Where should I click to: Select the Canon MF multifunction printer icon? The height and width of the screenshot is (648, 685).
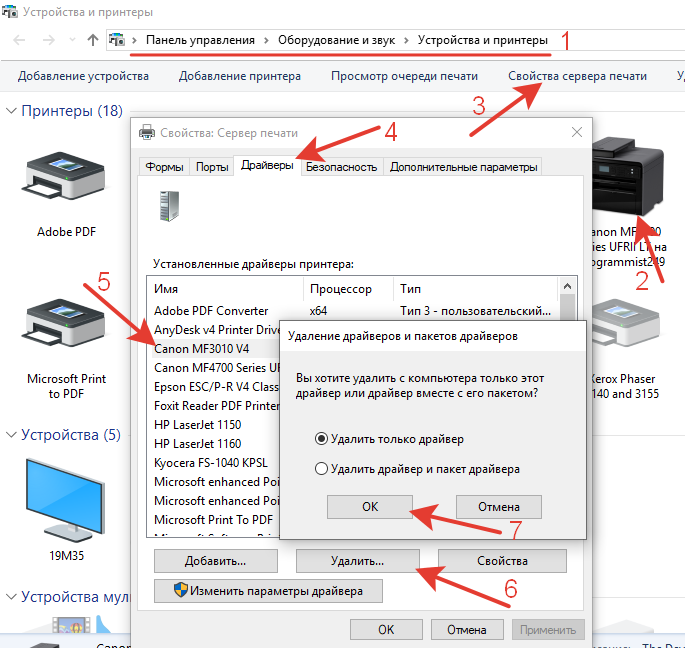click(628, 176)
